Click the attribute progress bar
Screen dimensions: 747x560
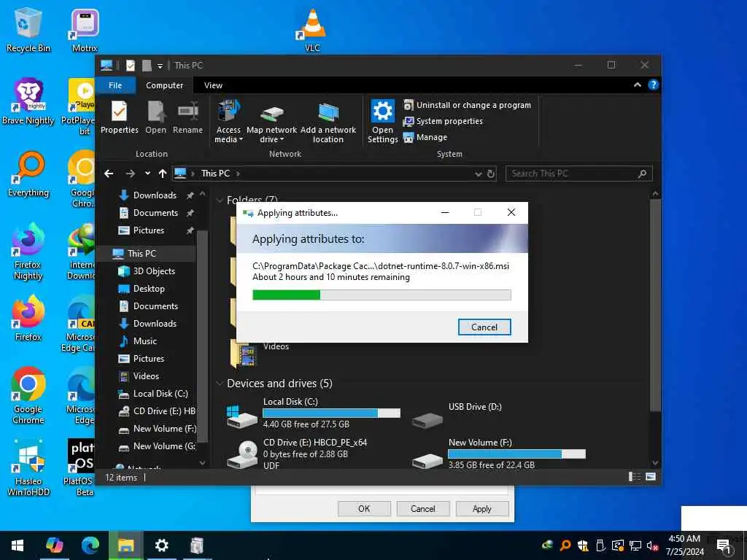tap(382, 295)
